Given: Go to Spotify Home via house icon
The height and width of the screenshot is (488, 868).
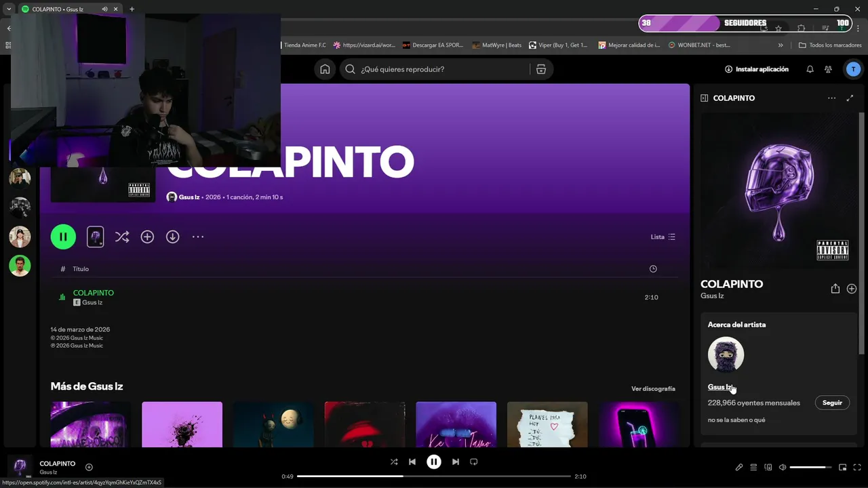Looking at the screenshot, I should tap(325, 69).
